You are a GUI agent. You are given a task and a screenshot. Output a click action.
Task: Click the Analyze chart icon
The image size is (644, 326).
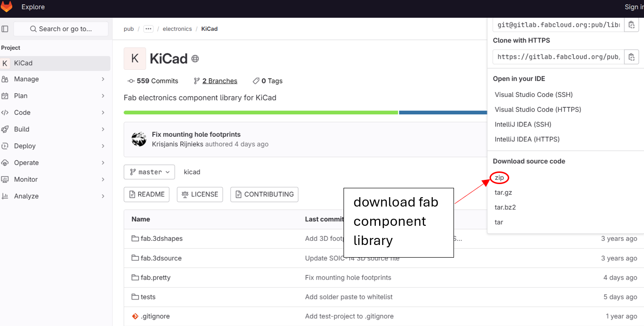[5, 196]
